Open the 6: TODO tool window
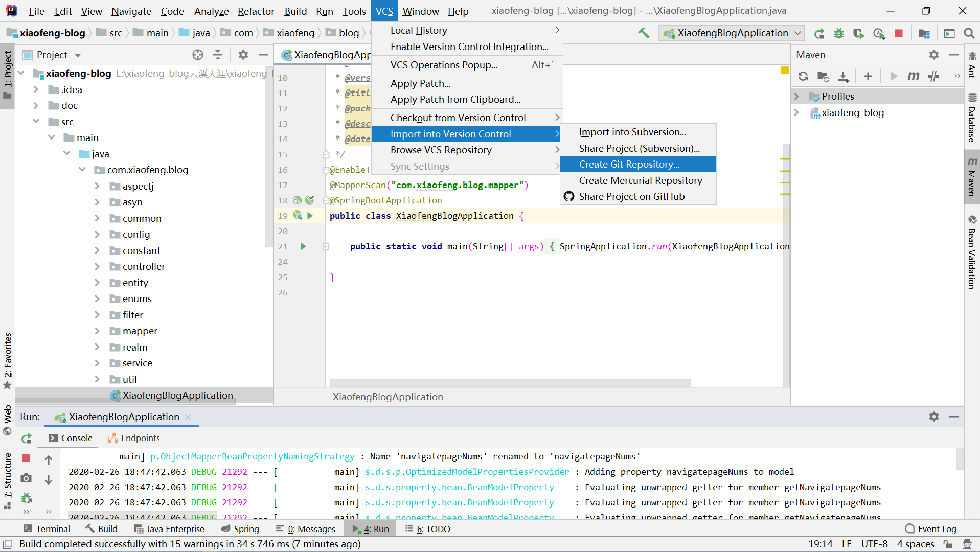 point(427,529)
